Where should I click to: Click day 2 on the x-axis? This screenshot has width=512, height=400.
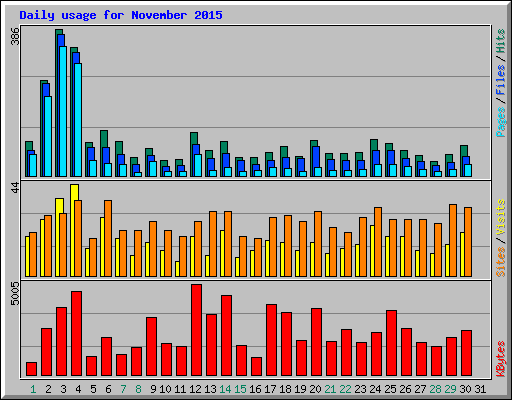coord(48,389)
